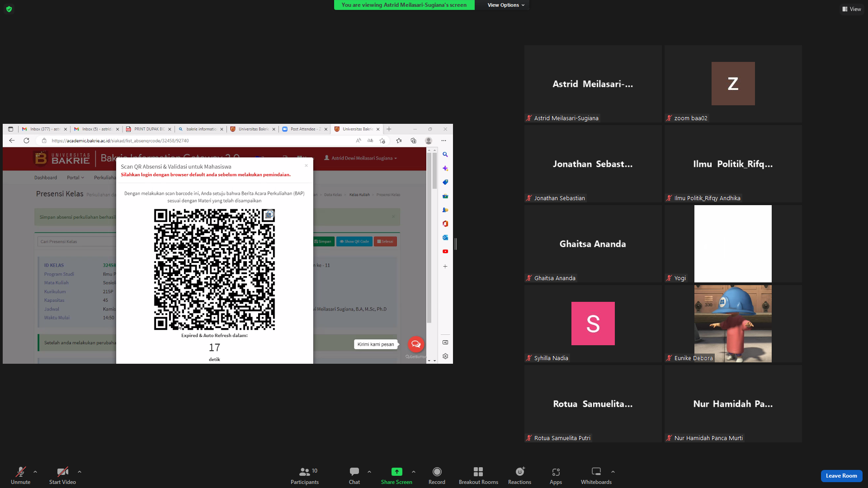Screen dimensions: 868x488
Task: Add app to Edge sidebar plus icon
Action: point(445,267)
